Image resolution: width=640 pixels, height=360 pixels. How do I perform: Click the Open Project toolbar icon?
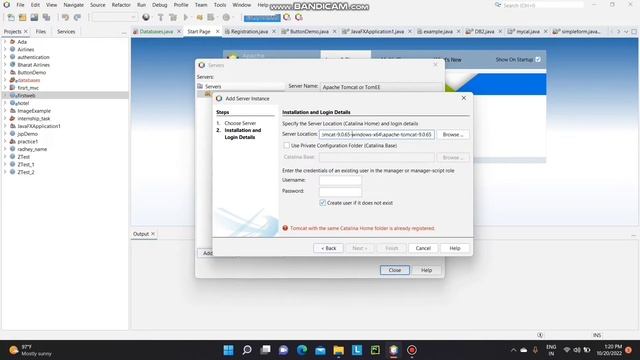coord(34,18)
